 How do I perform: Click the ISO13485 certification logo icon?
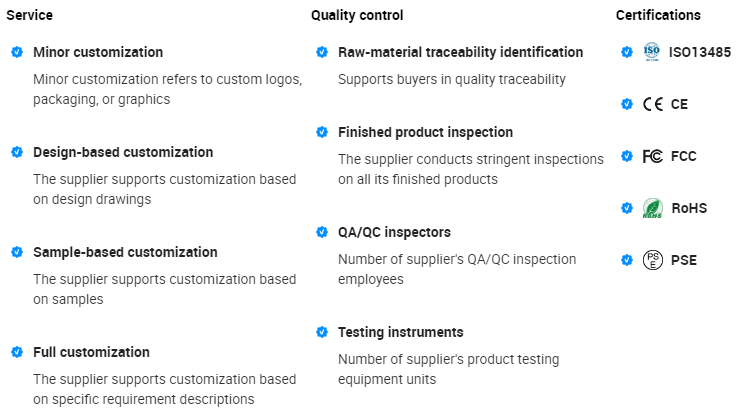point(652,51)
